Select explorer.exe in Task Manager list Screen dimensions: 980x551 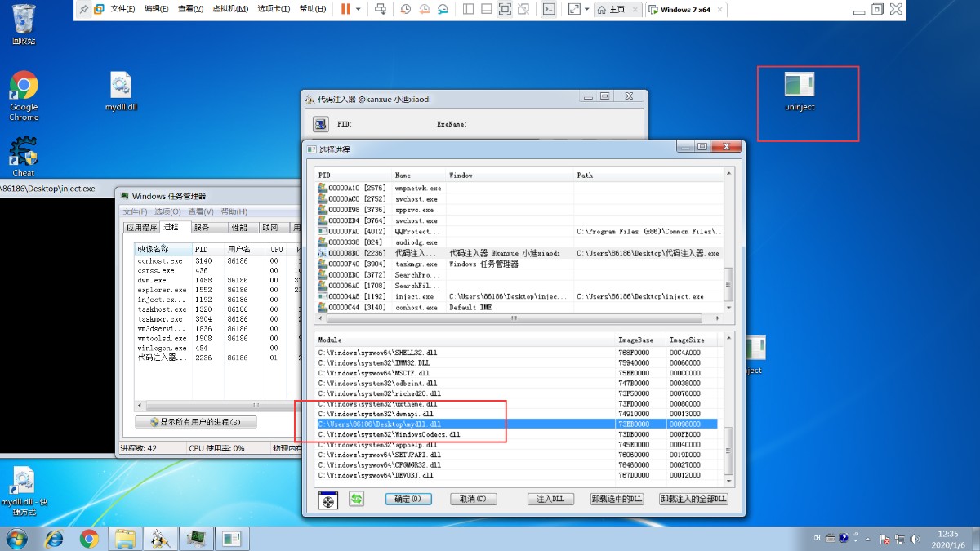point(217,290)
